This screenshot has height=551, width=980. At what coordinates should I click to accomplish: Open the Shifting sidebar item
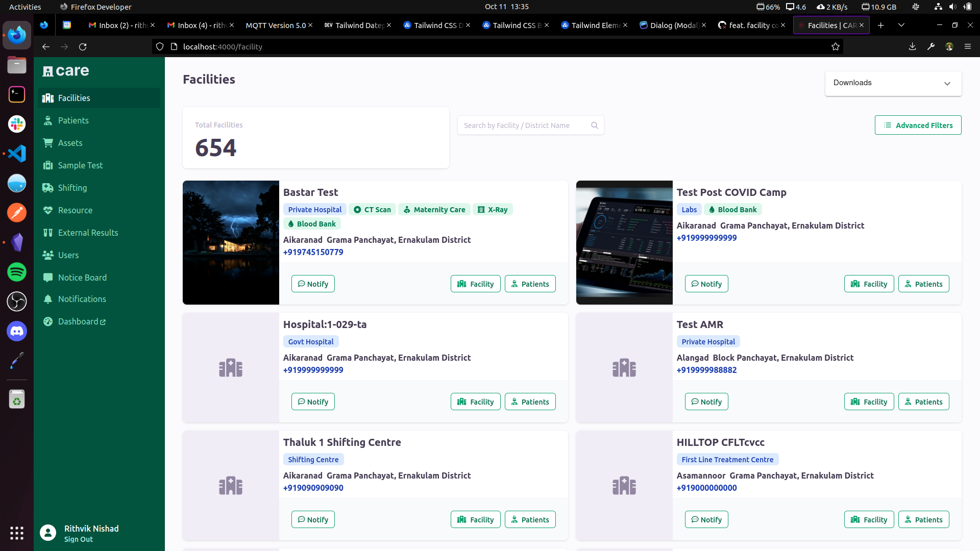[x=72, y=188]
